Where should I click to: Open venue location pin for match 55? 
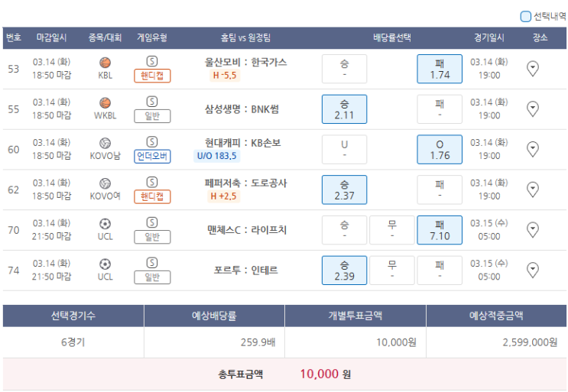[533, 109]
